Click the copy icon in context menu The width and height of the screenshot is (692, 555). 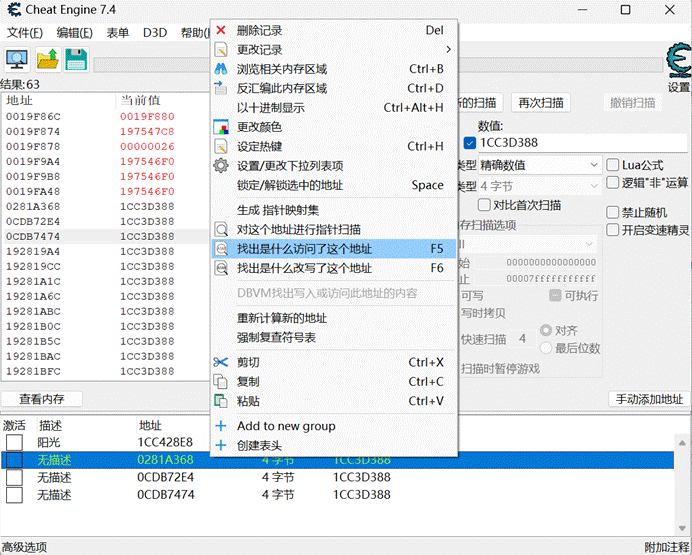221,382
